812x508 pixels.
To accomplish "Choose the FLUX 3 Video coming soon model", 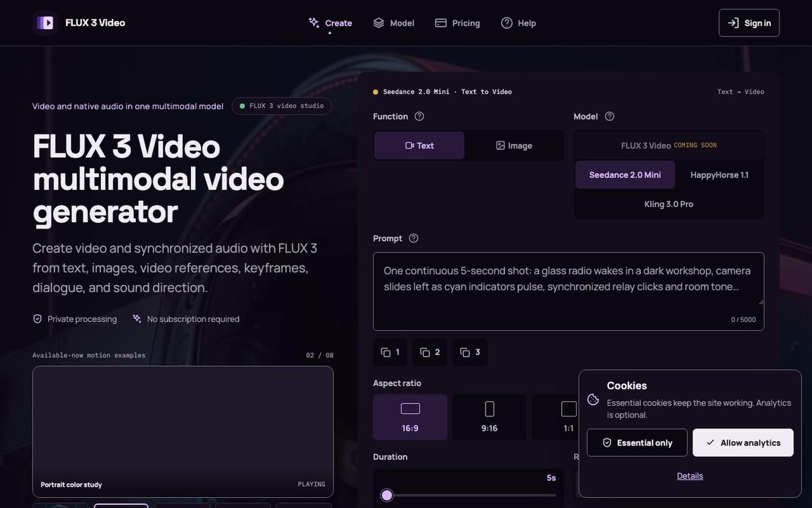I will pos(669,145).
